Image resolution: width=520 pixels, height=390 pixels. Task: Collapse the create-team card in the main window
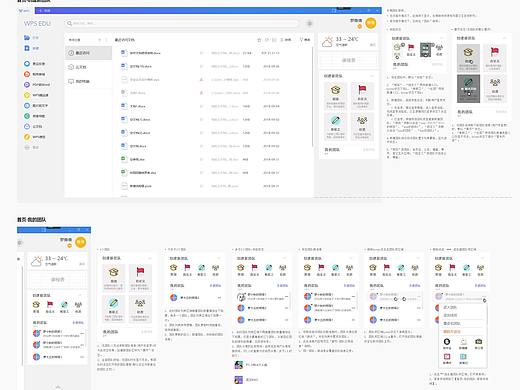point(372,76)
